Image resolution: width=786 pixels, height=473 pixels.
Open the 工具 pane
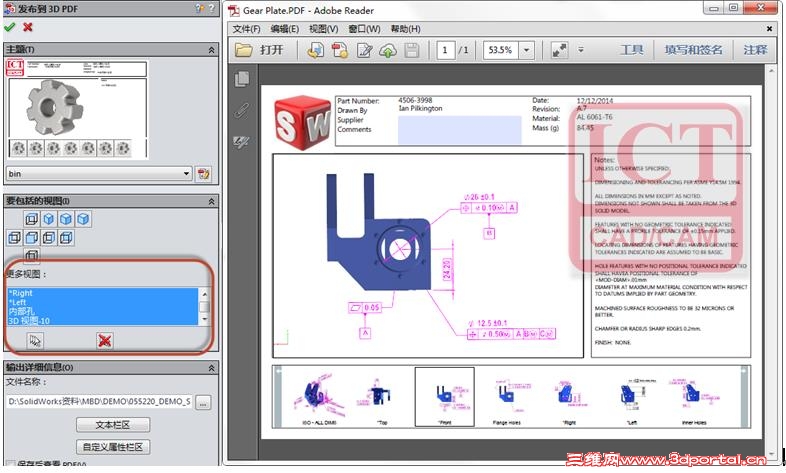pos(632,50)
